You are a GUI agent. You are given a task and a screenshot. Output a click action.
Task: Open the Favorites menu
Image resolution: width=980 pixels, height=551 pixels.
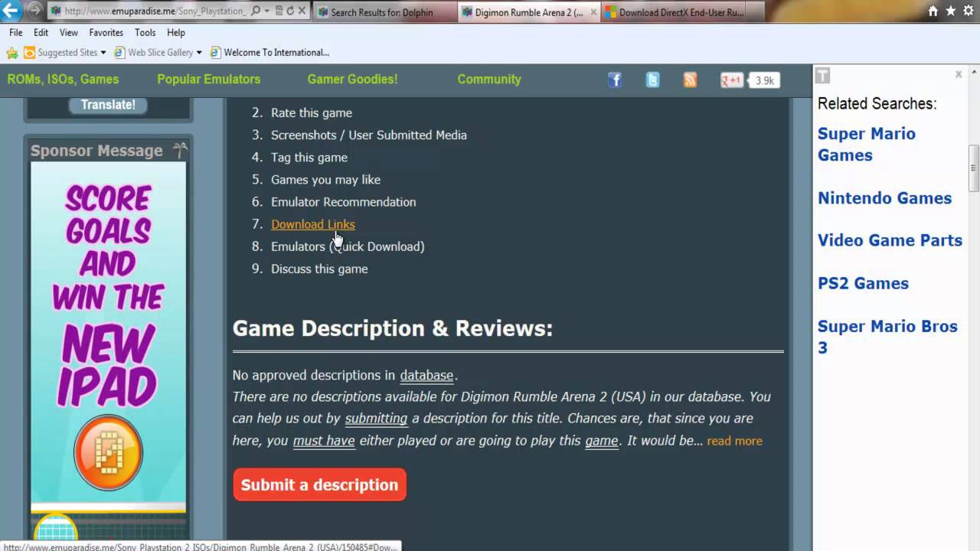coord(106,33)
